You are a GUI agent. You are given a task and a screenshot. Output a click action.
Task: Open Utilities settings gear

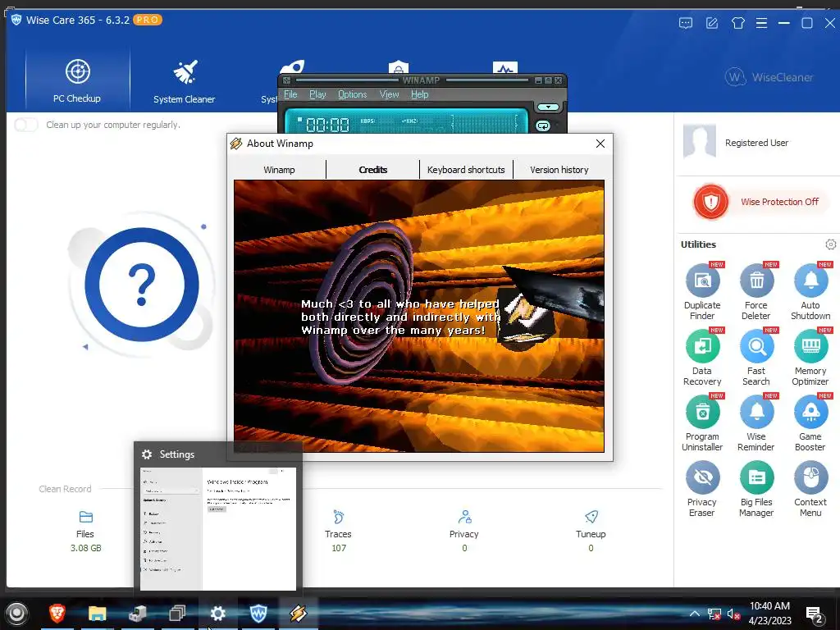coord(830,244)
